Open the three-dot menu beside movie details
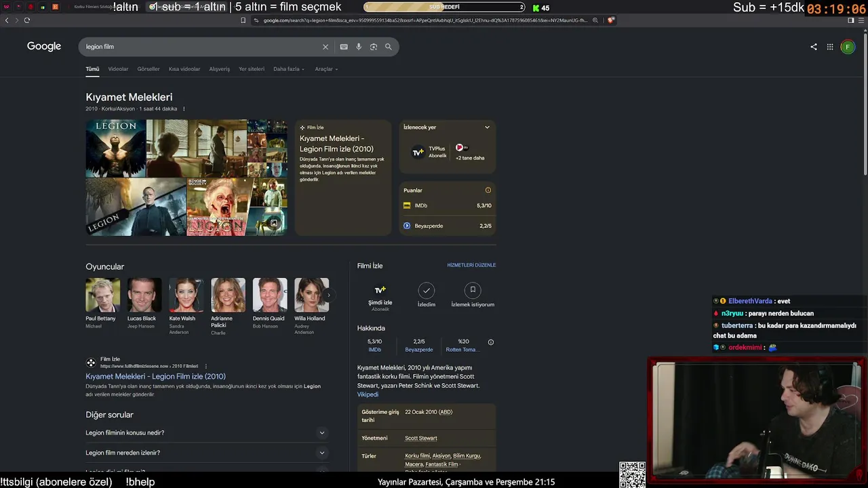Viewport: 868px width, 488px height. click(x=184, y=109)
